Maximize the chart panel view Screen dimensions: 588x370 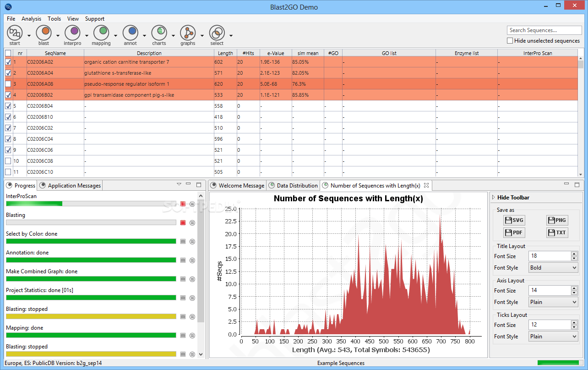(x=577, y=184)
